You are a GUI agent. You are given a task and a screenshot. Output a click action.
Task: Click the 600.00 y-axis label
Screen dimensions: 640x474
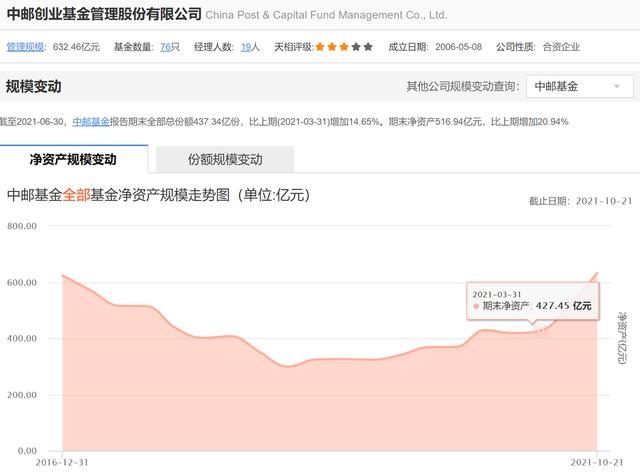pyautogui.click(x=22, y=283)
